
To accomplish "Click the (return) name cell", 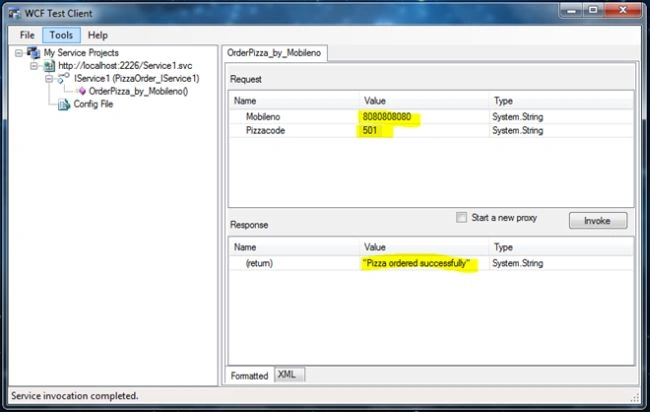I will (x=259, y=263).
